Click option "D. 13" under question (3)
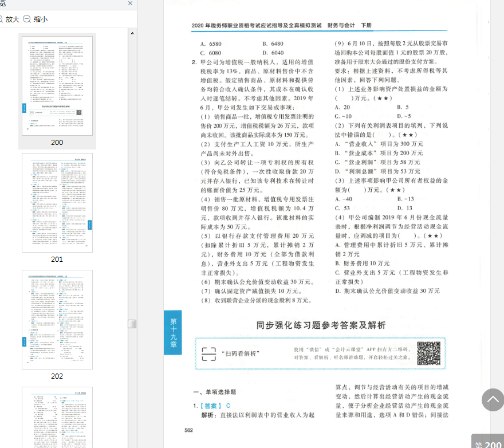Viewport: 504px width, 448px height. 404,208
